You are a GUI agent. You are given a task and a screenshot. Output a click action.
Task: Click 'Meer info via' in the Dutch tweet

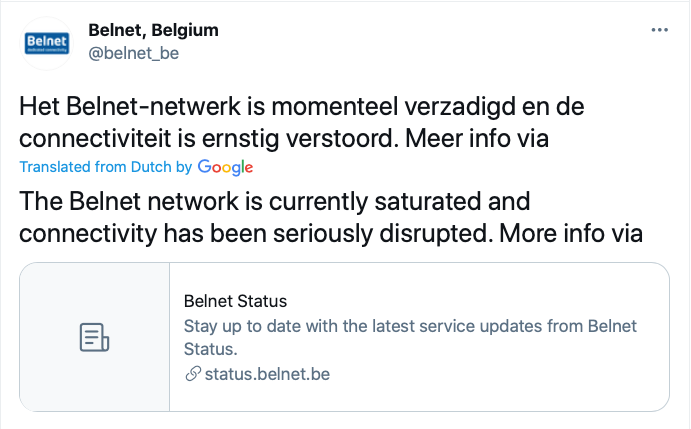coord(477,138)
